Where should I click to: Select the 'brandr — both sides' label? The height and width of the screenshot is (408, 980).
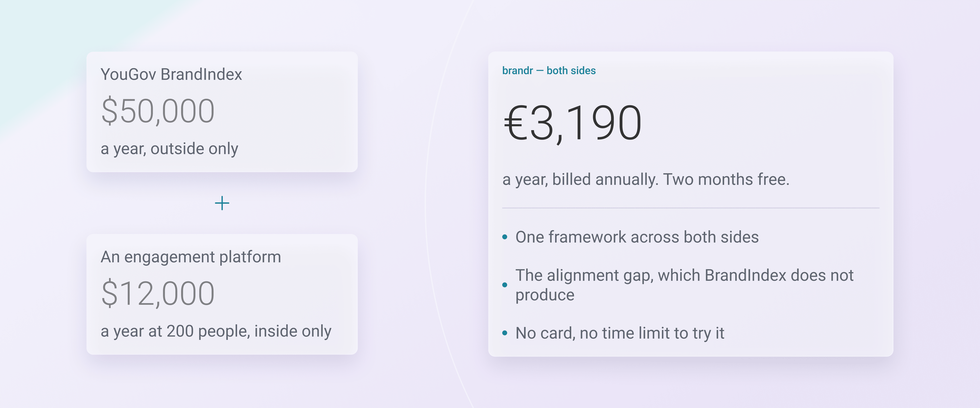pyautogui.click(x=549, y=71)
